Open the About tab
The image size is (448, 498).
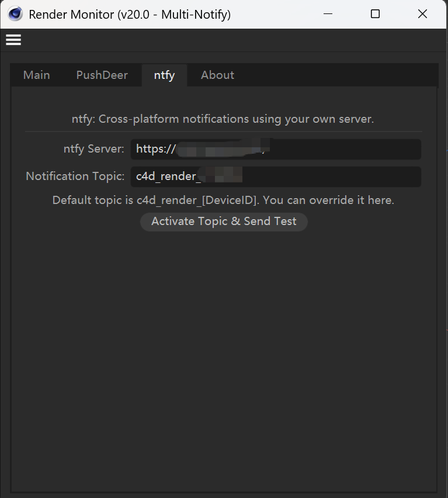click(218, 75)
